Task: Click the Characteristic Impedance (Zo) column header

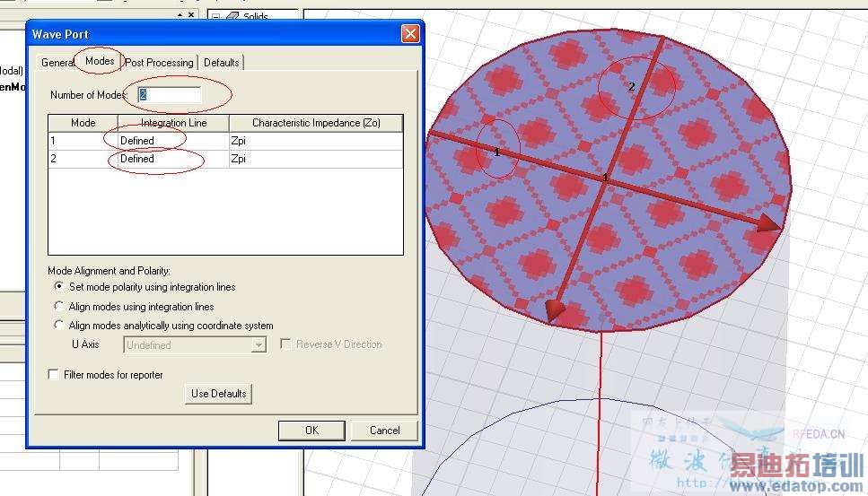Action: (316, 123)
